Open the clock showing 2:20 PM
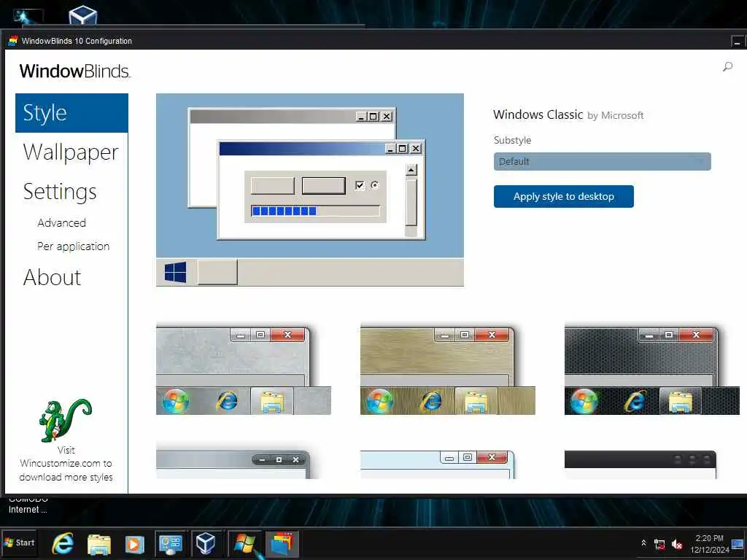The height and width of the screenshot is (560, 747). [709, 544]
